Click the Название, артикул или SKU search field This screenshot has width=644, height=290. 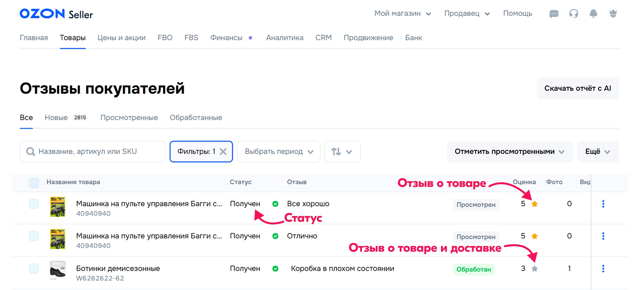coord(93,151)
